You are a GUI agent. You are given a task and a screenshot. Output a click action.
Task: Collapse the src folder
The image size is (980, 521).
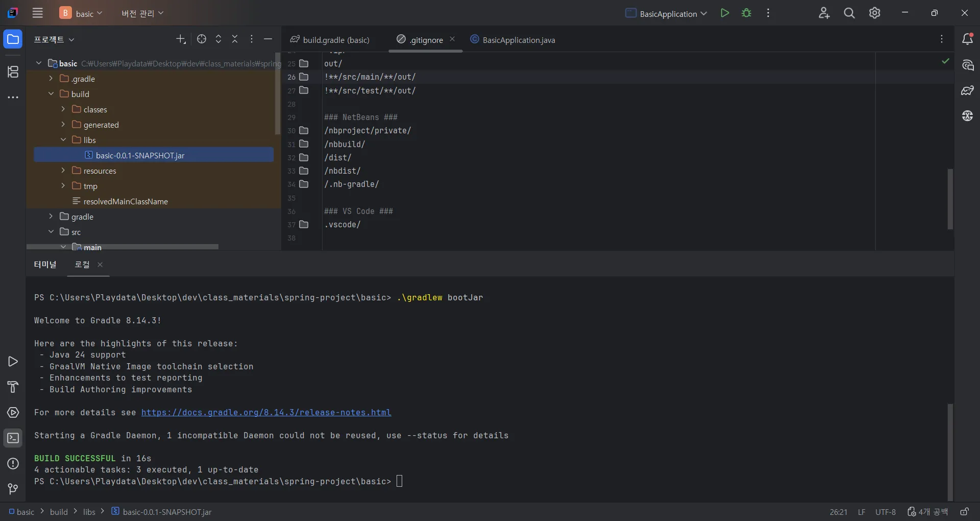[x=51, y=232]
